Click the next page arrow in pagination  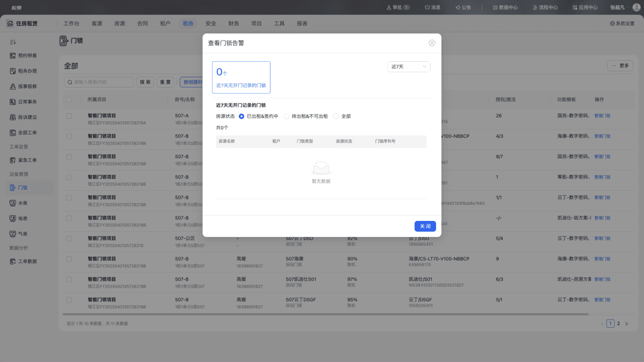(626, 324)
